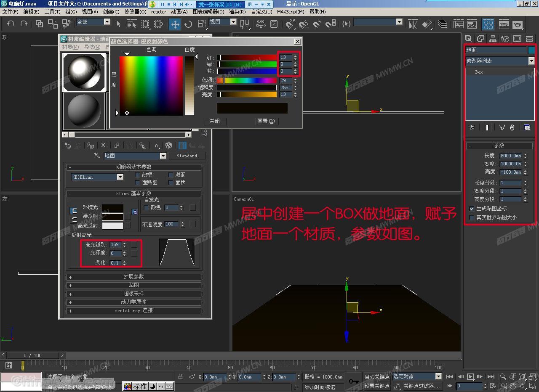Screen dimensions: 539x392
Task: Open the 地面 material name dropdown
Action: pyautogui.click(x=163, y=156)
